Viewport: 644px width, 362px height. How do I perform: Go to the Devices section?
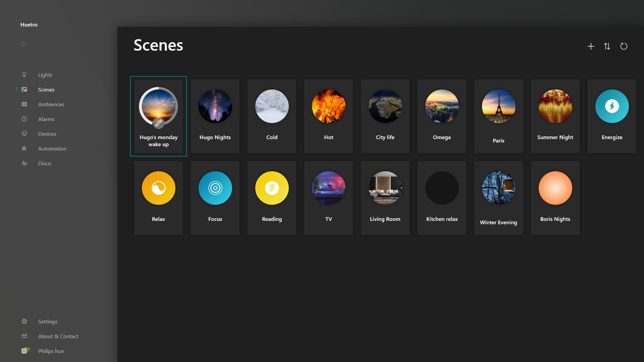coord(47,134)
